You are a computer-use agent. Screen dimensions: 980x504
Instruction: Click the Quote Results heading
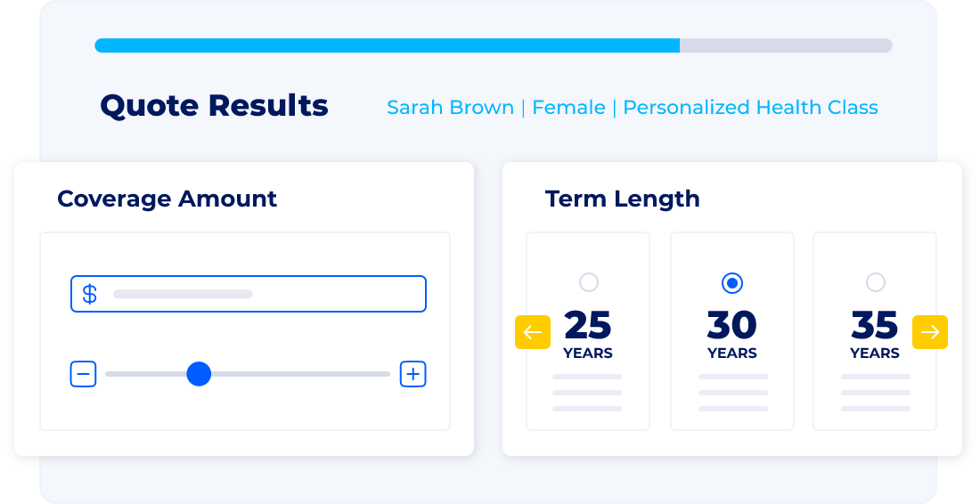click(x=214, y=106)
